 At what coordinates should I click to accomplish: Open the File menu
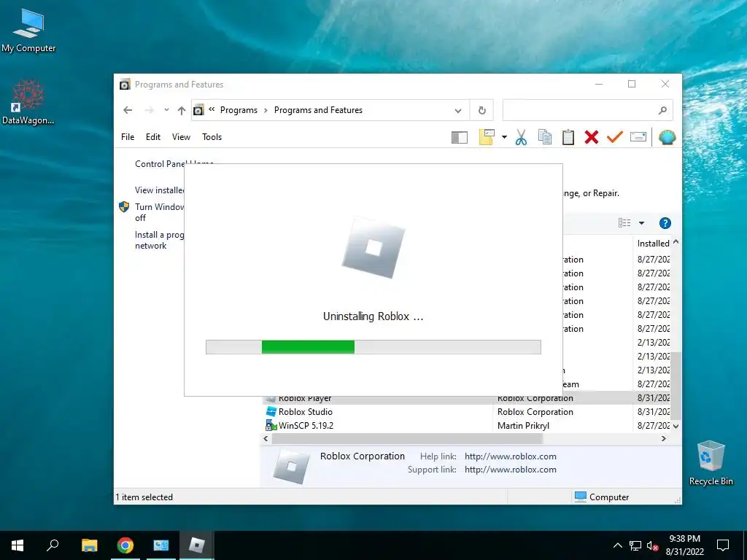pos(128,136)
